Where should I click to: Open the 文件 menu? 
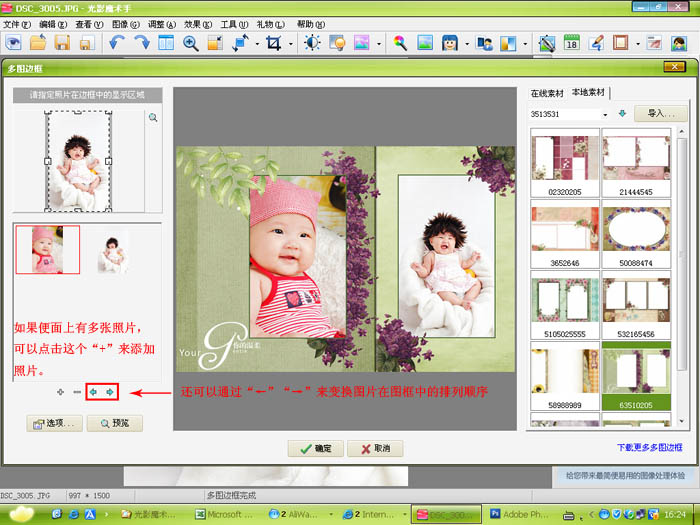point(17,24)
